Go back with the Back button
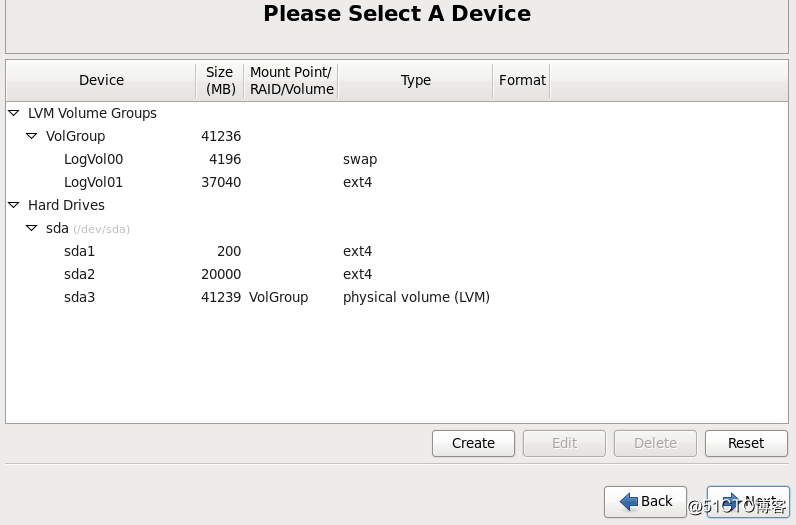This screenshot has height=525, width=796. [x=645, y=502]
